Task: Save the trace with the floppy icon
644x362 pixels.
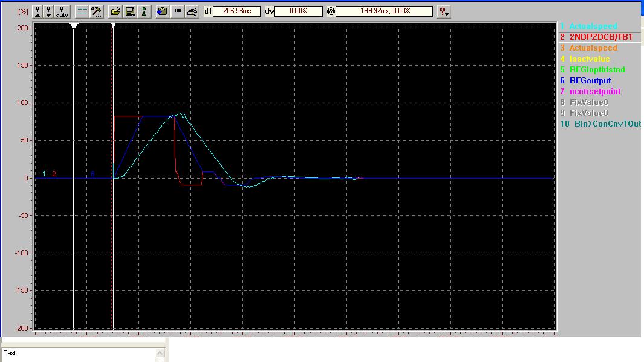Action: [130, 11]
